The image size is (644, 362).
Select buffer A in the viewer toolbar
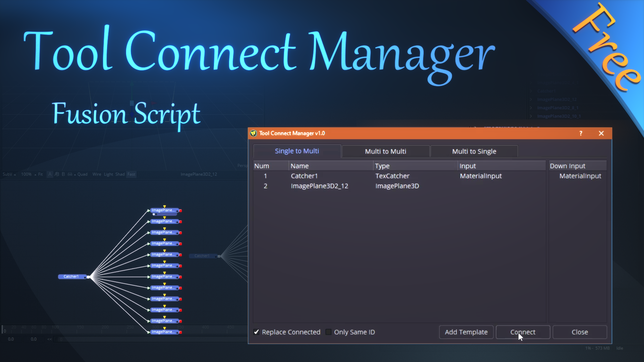tap(50, 174)
